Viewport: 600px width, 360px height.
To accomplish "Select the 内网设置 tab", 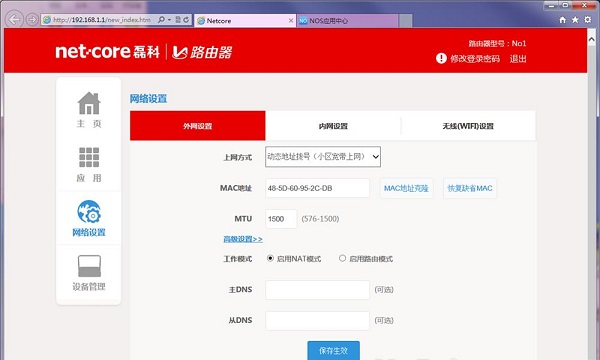I will 333,126.
